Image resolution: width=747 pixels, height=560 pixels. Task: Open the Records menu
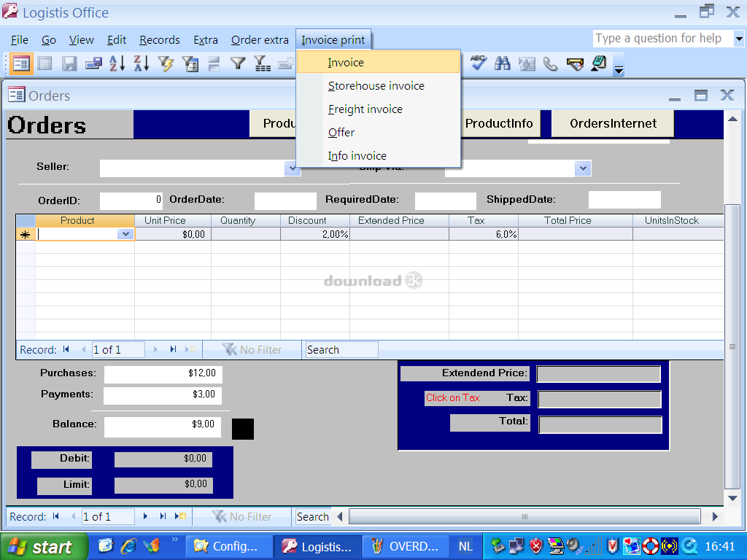coord(160,40)
